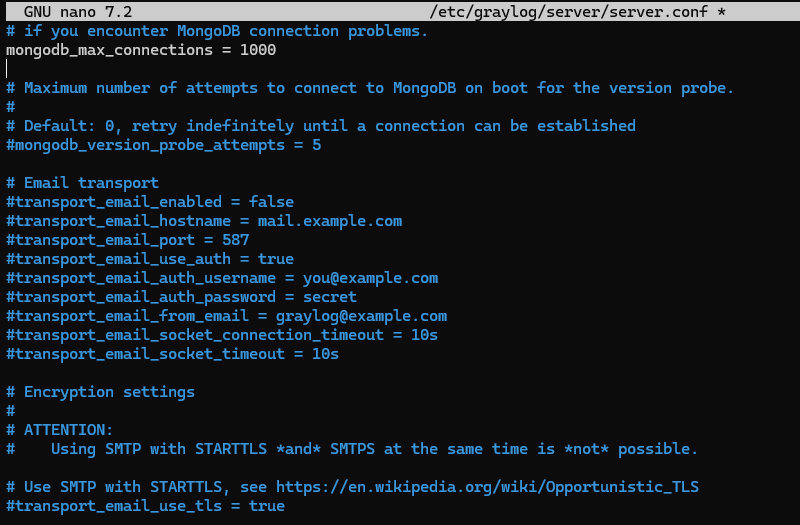Click the socket_connection_timeout 10s value
The image size is (800, 525).
424,335
